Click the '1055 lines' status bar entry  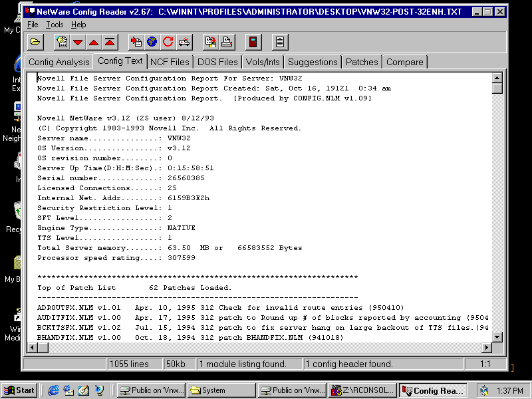135,364
